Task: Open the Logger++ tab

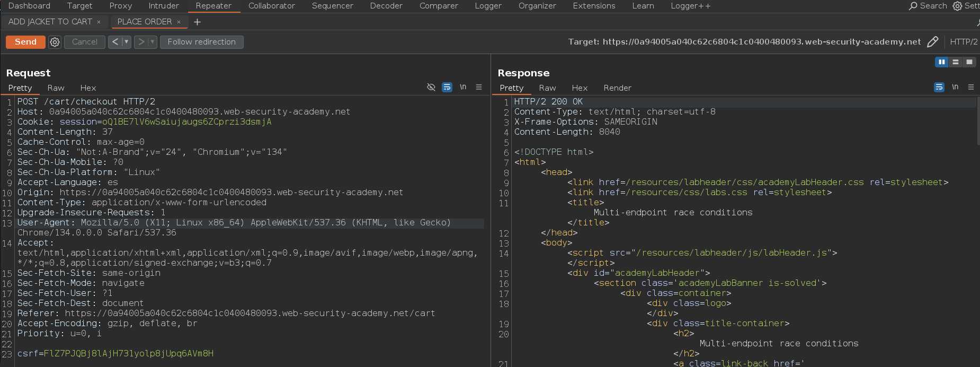Action: pyautogui.click(x=691, y=6)
